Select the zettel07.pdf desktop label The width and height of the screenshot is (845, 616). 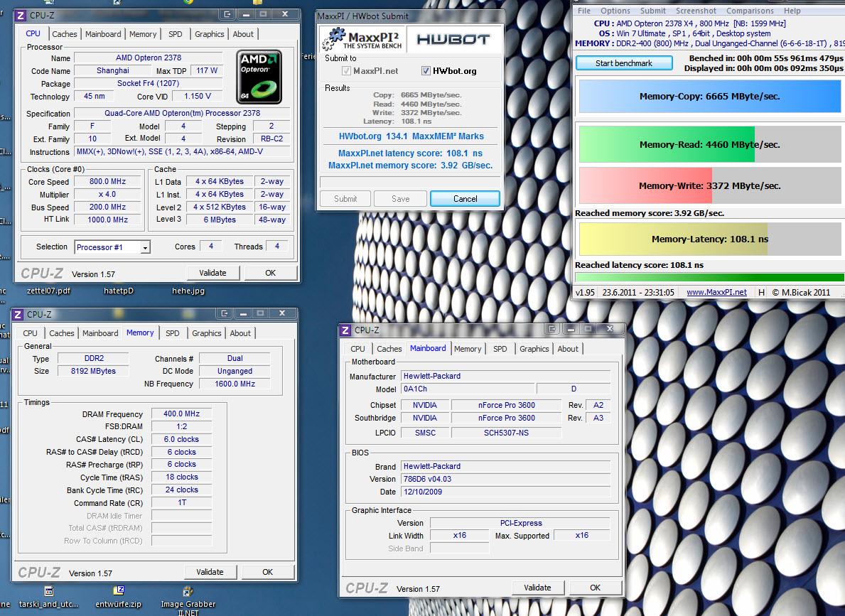(x=48, y=291)
